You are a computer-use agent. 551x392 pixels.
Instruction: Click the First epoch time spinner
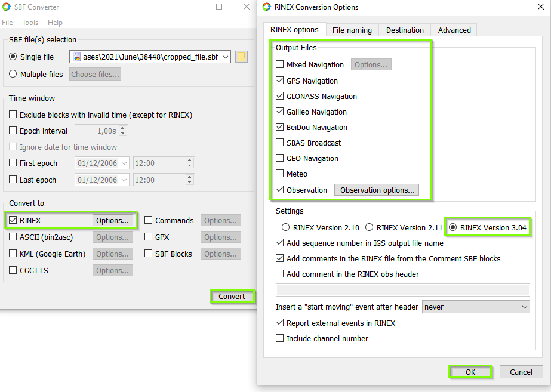190,163
